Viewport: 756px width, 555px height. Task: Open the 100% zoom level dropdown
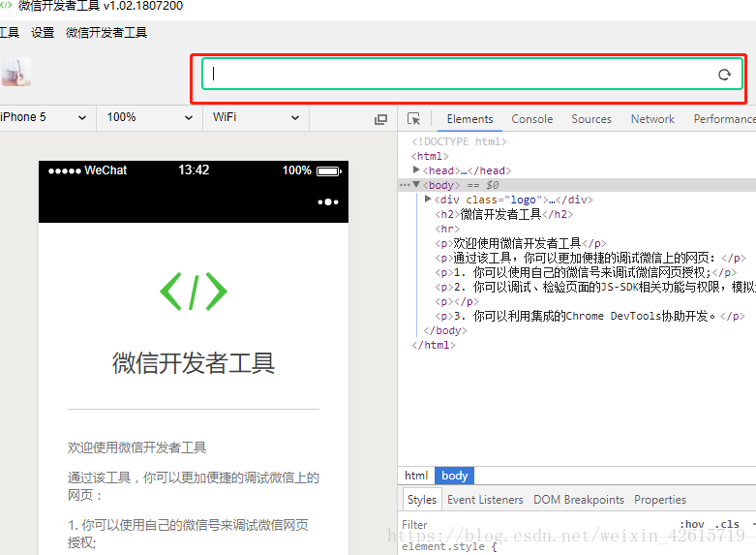[x=149, y=117]
